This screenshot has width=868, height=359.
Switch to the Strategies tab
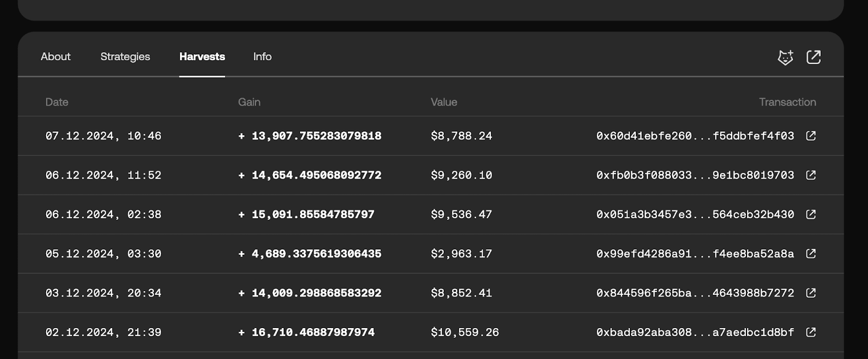pos(125,56)
